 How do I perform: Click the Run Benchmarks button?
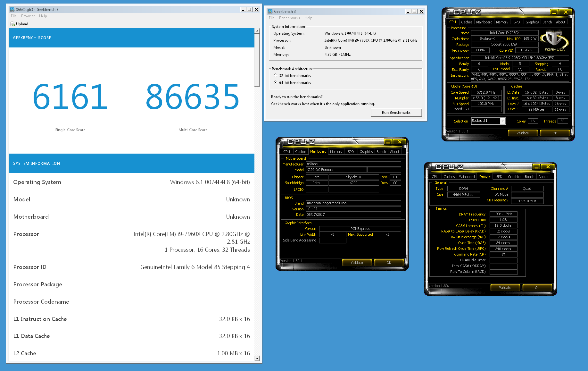click(x=396, y=113)
